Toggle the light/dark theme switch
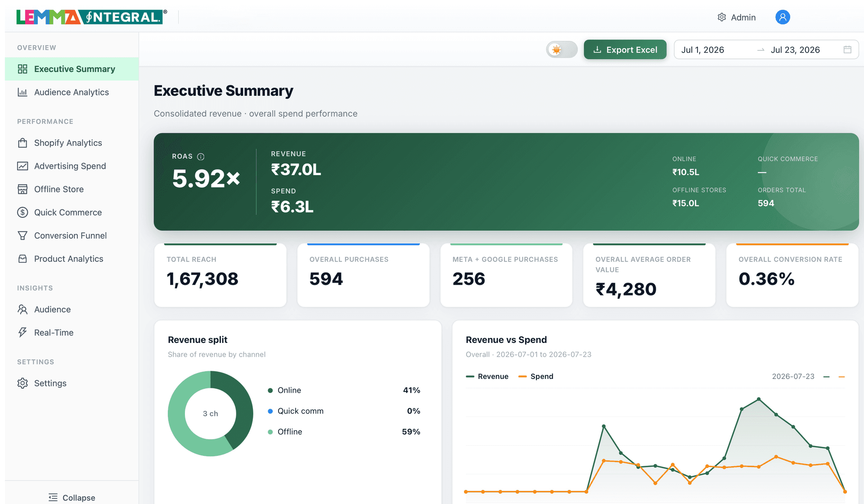This screenshot has width=864, height=504. (562, 49)
